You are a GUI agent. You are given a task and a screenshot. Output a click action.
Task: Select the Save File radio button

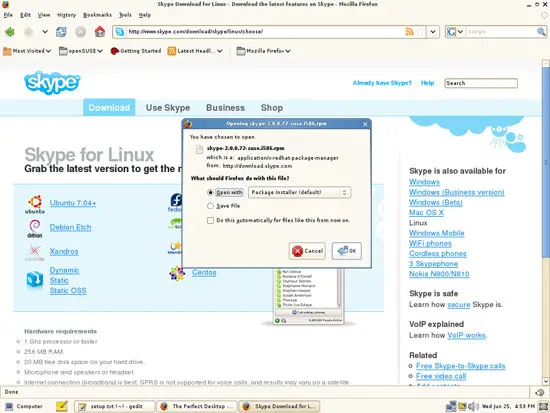(x=210, y=206)
